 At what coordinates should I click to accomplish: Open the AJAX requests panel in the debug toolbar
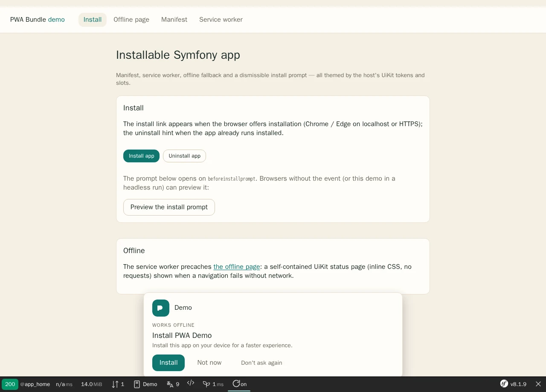click(x=118, y=384)
